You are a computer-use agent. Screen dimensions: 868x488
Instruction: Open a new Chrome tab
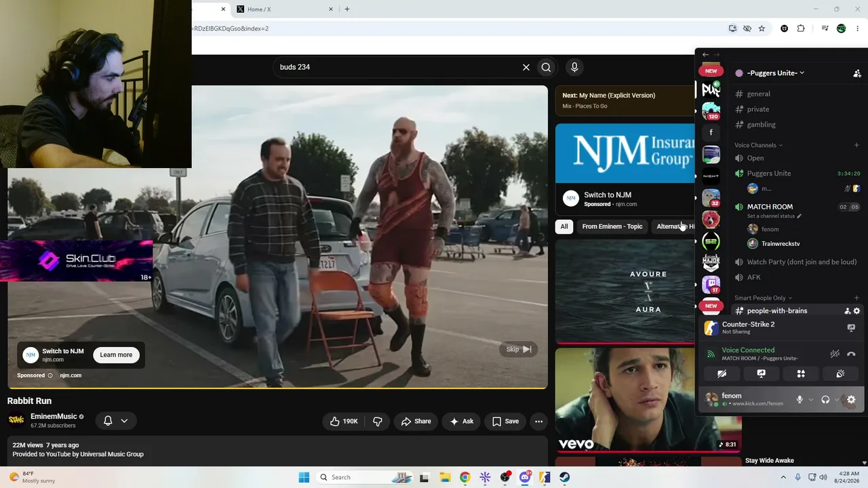click(x=347, y=9)
